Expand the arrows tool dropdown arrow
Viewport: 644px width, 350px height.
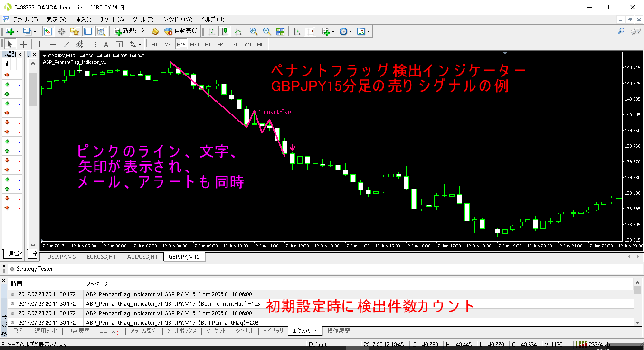[x=140, y=44]
